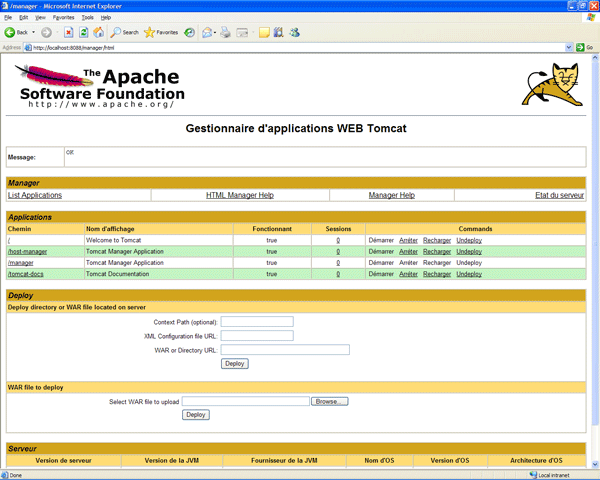
Task: Click Undeploy for the /tomcat-docs application
Action: pos(469,273)
